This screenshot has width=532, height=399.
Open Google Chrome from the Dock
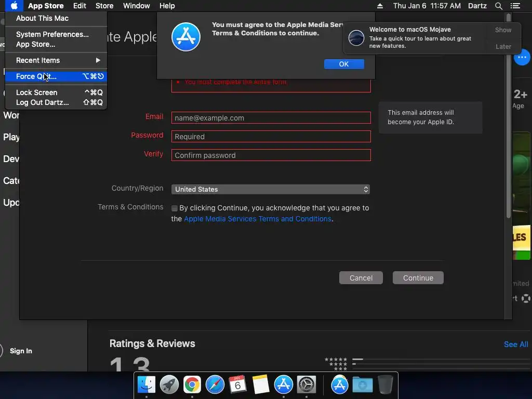click(192, 385)
